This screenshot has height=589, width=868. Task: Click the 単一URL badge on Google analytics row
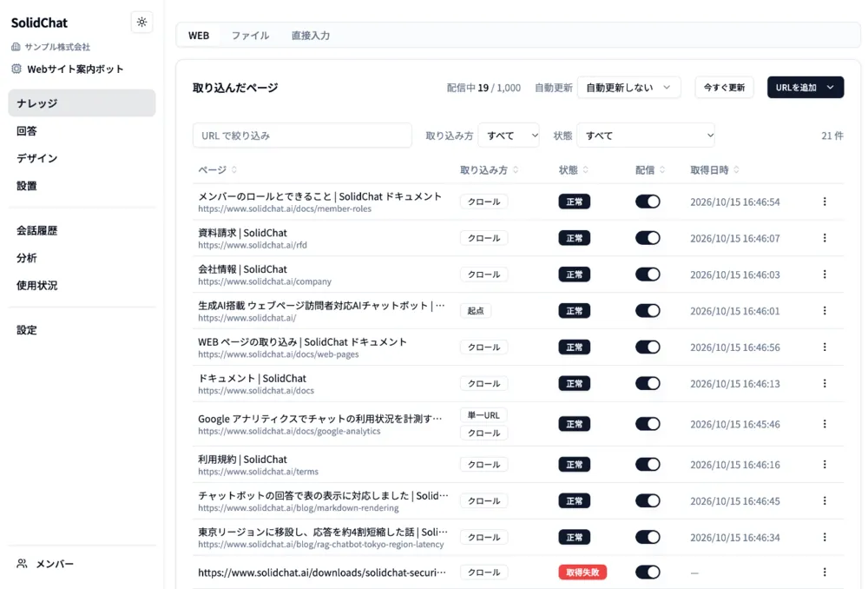(x=483, y=415)
